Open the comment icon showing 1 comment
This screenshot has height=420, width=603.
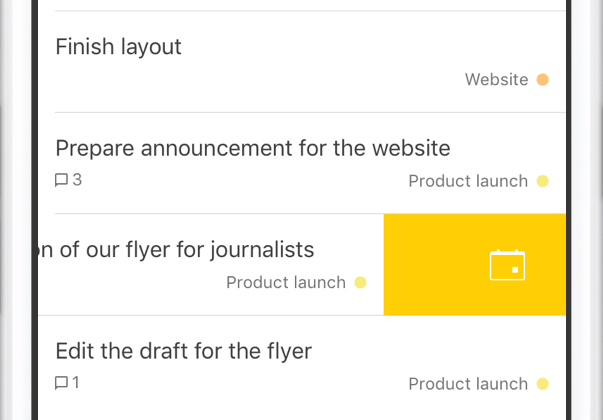pyautogui.click(x=62, y=383)
